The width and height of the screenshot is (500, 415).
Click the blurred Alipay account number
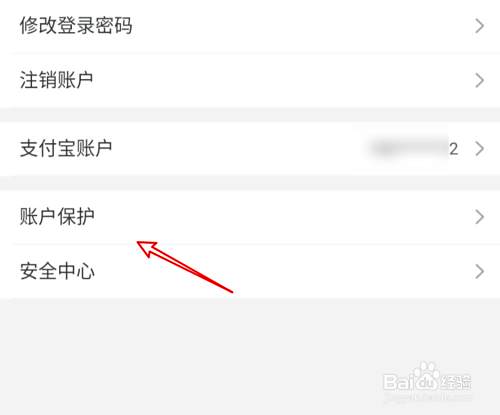[x=410, y=148]
